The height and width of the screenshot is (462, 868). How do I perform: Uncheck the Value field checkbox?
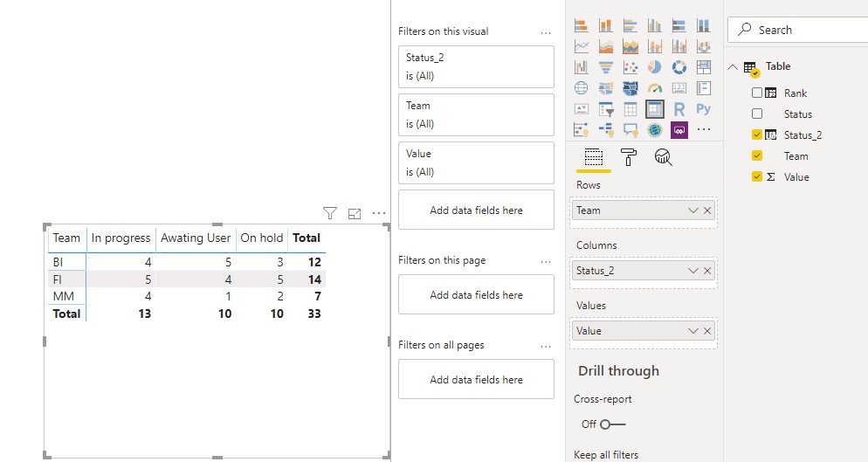(x=757, y=176)
